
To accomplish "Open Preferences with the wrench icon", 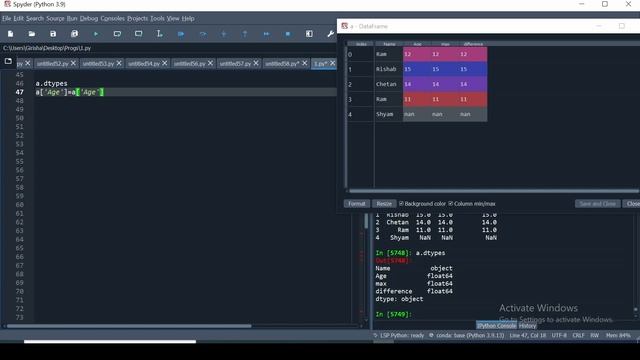I will point(331,34).
